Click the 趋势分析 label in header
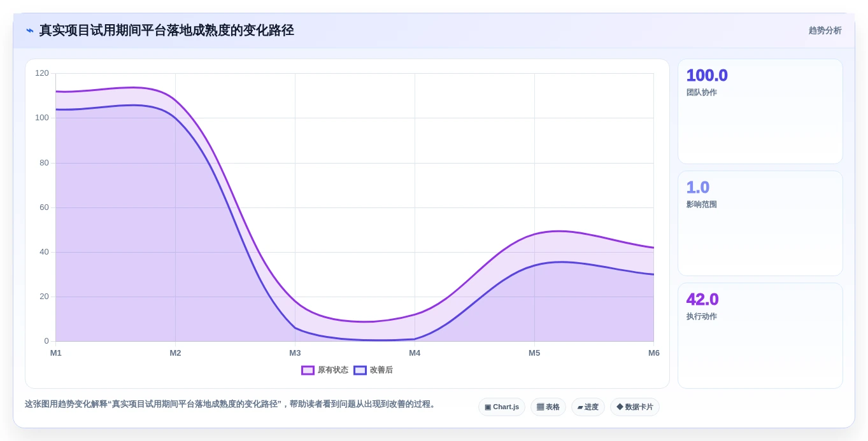The image size is (868, 441). click(x=825, y=31)
